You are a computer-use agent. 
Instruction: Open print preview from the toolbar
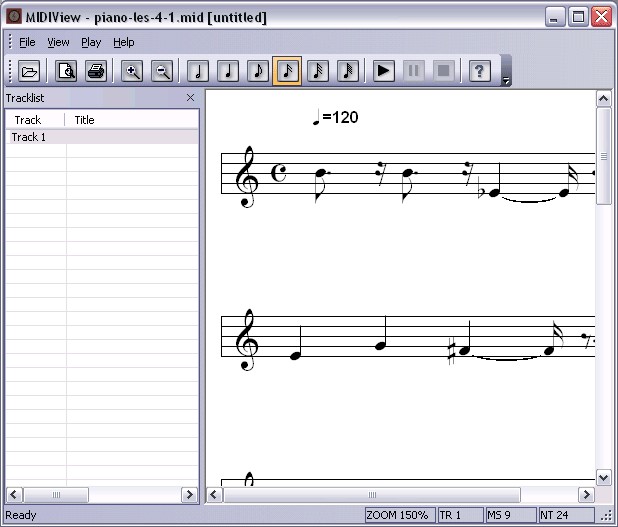point(66,71)
